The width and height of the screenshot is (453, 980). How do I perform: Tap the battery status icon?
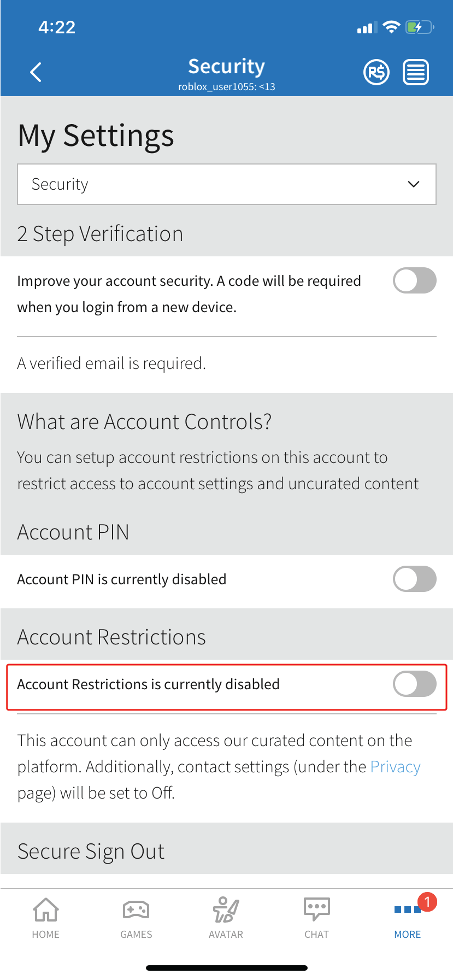click(419, 27)
